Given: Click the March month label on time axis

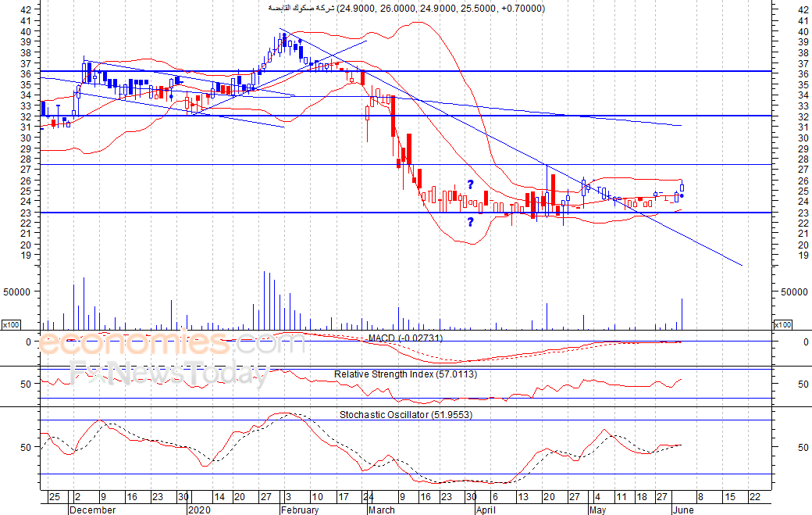Looking at the screenshot, I should point(381,510).
